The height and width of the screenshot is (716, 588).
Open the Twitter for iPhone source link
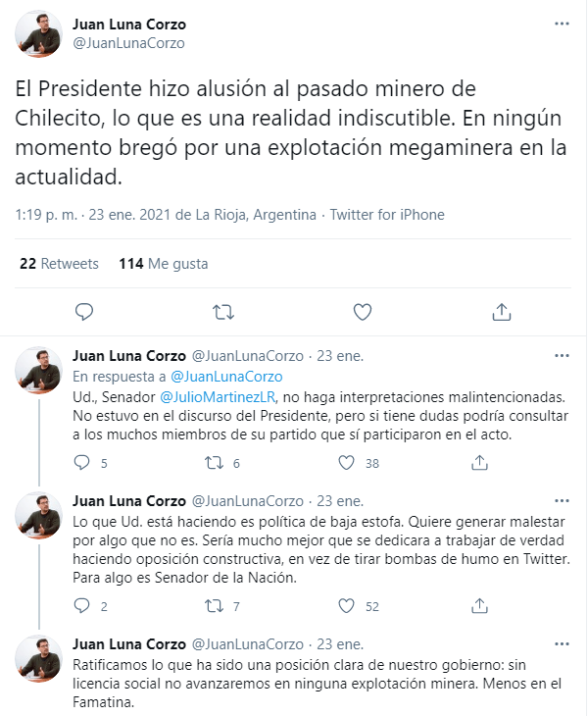pyautogui.click(x=387, y=215)
